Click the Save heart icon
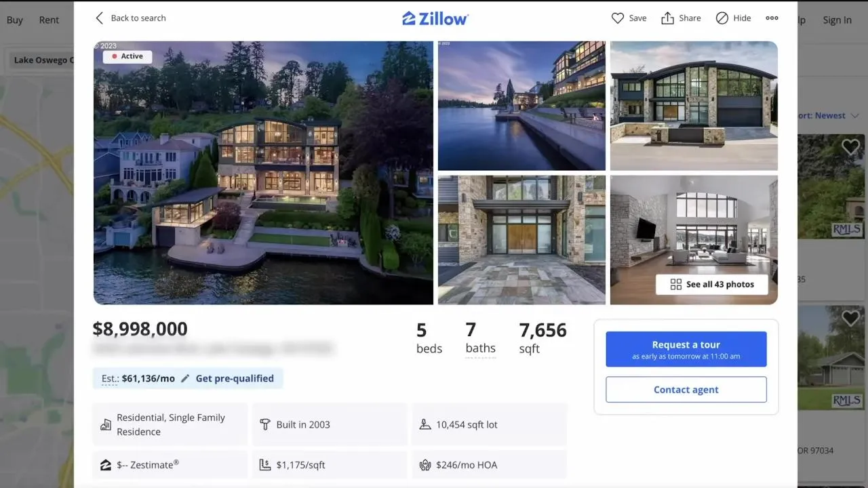 617,18
